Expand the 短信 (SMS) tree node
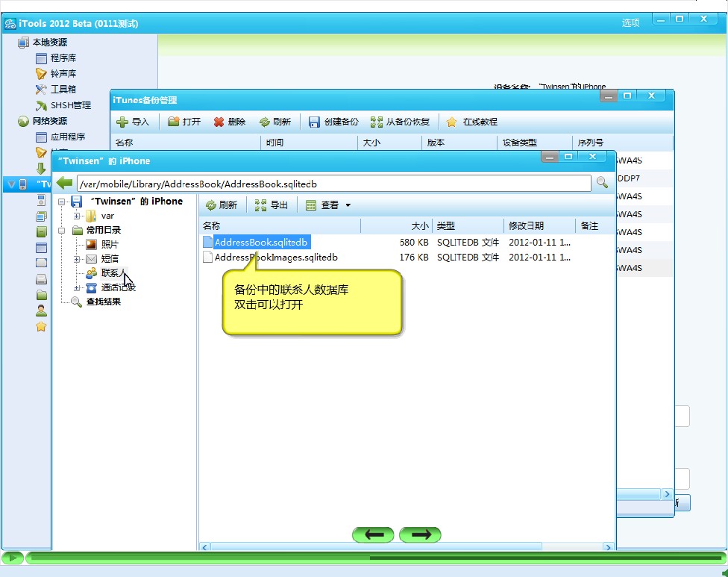Screen dimensions: 728x577 [x=77, y=259]
